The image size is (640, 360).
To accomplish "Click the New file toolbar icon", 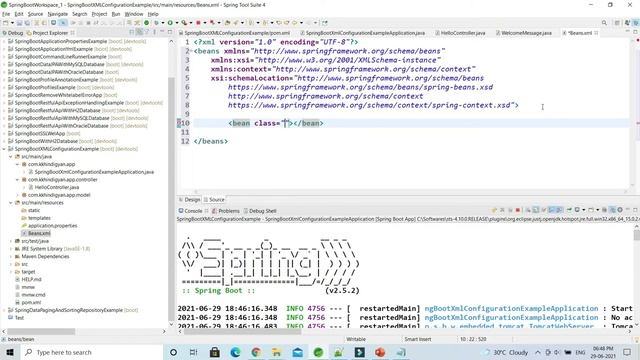I will [x=6, y=23].
